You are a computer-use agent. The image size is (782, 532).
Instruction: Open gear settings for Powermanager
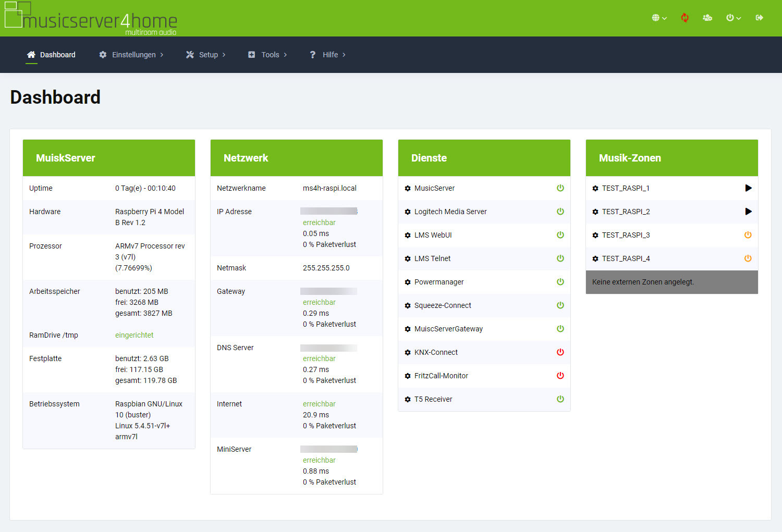click(408, 282)
